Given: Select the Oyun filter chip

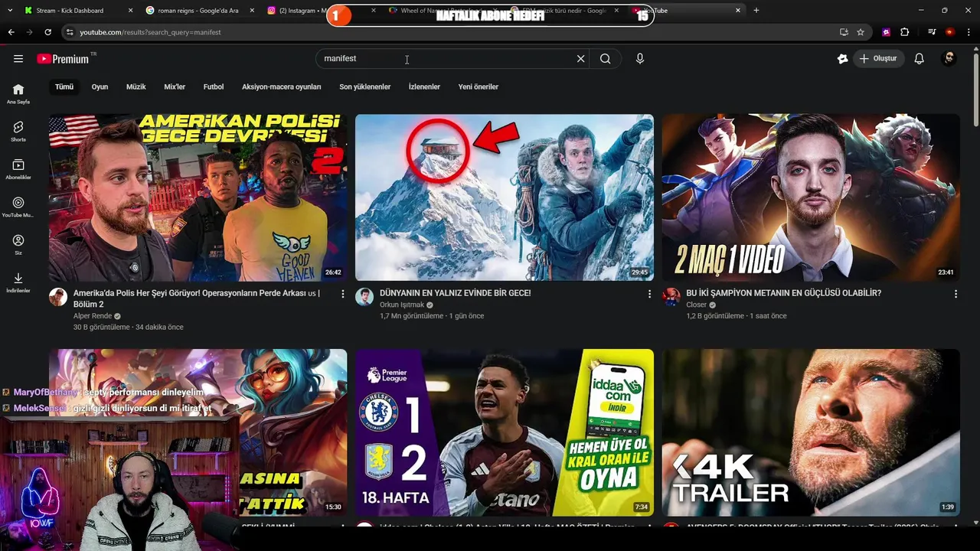Looking at the screenshot, I should (100, 87).
